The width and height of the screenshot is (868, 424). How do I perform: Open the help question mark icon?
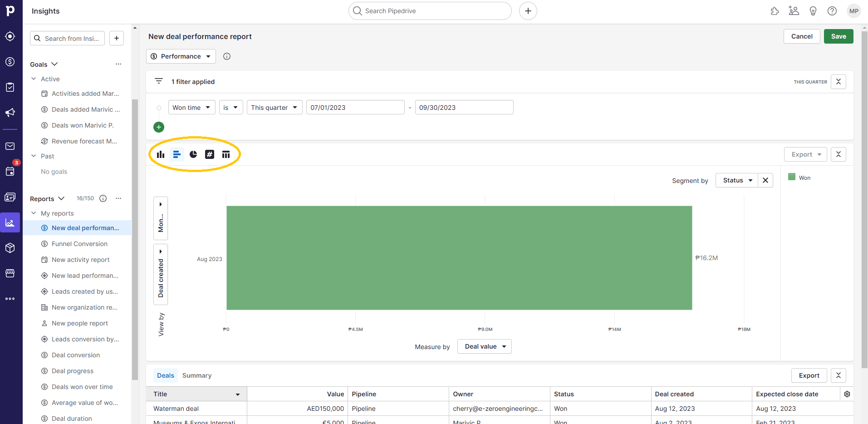pyautogui.click(x=832, y=11)
